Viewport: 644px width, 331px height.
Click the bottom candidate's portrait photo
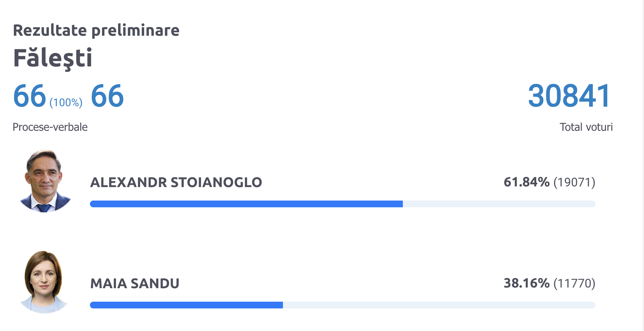[x=44, y=282]
